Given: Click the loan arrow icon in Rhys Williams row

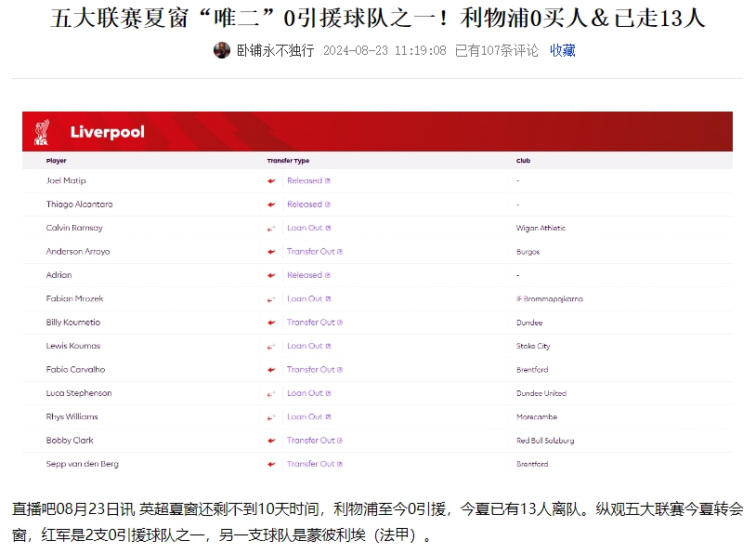Looking at the screenshot, I should tap(271, 417).
